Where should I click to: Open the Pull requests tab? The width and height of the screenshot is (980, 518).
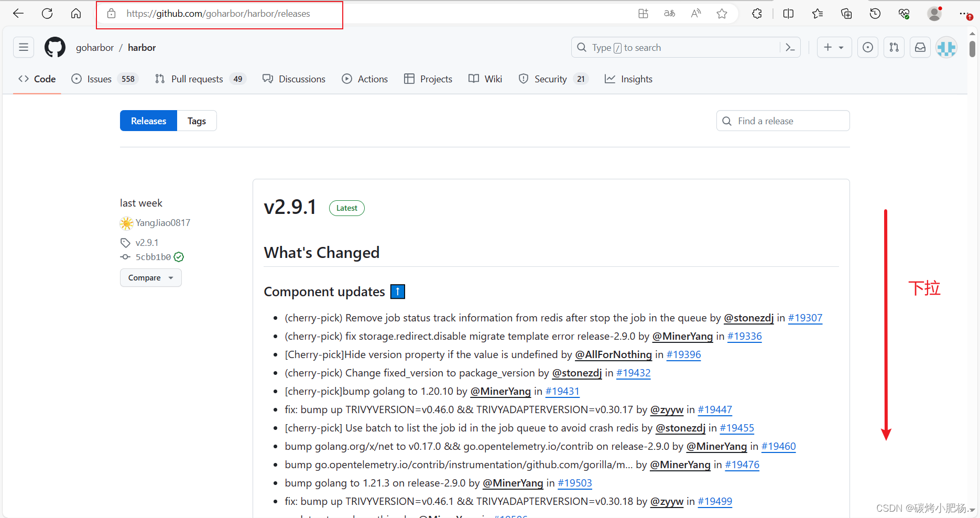(x=200, y=79)
